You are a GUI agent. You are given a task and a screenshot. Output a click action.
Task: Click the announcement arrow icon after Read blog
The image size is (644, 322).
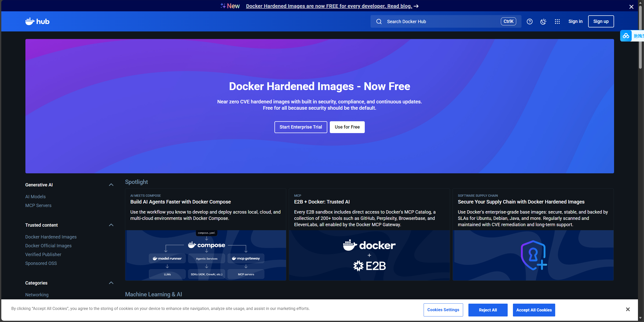tap(416, 6)
